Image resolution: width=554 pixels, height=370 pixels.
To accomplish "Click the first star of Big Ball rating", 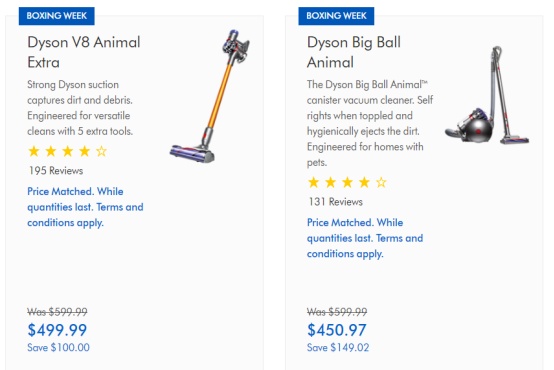I will pyautogui.click(x=313, y=182).
